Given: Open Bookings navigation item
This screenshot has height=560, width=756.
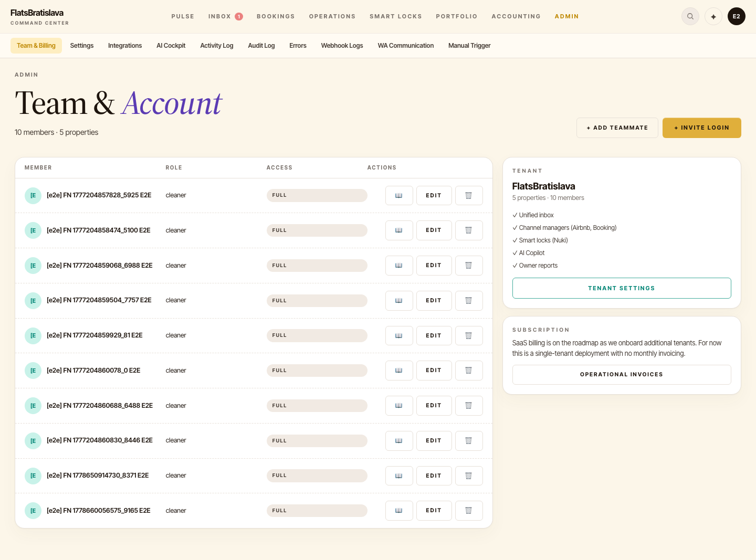Looking at the screenshot, I should point(276,16).
